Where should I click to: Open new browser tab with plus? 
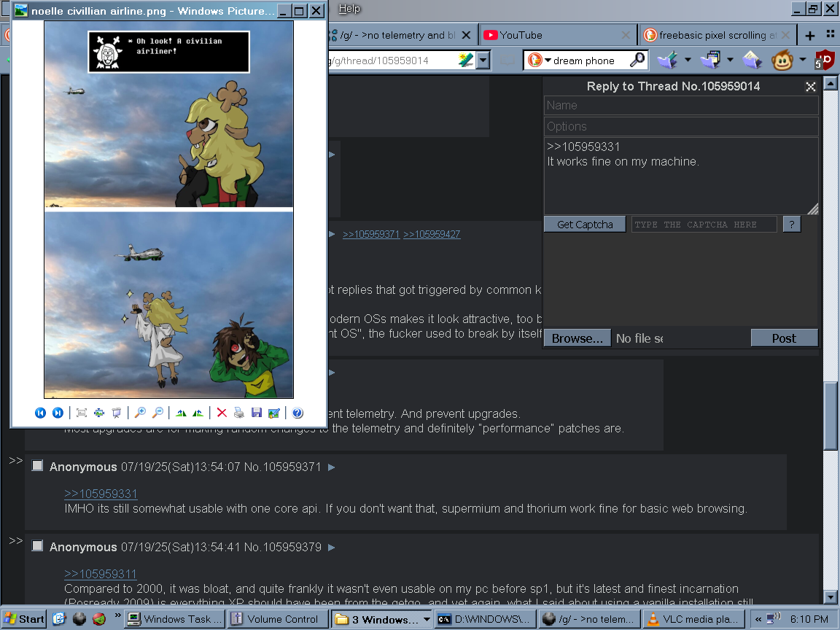[810, 35]
